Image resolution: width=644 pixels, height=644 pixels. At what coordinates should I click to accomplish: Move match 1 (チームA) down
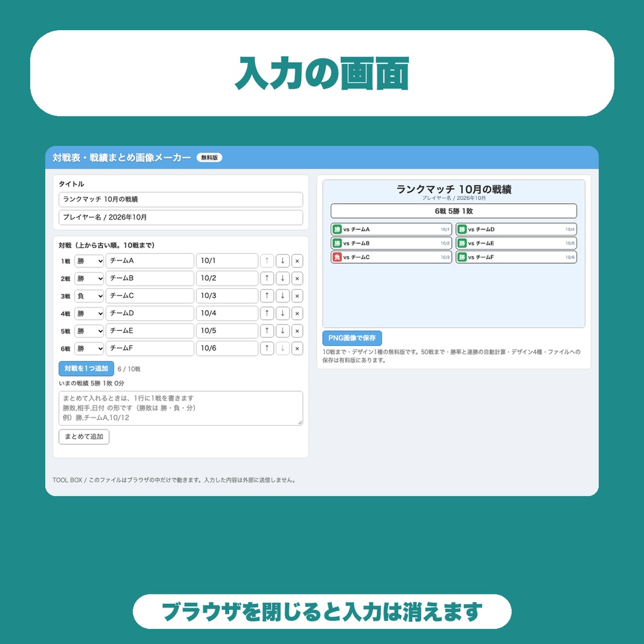click(x=282, y=261)
